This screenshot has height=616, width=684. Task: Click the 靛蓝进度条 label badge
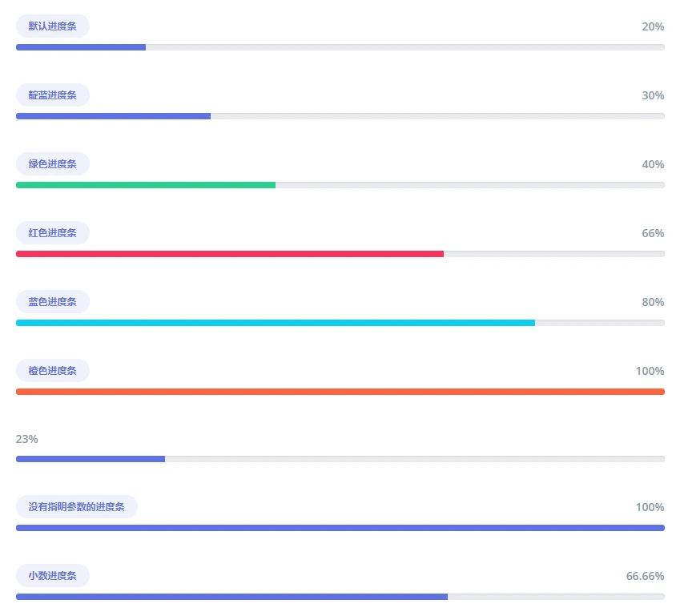pos(52,95)
